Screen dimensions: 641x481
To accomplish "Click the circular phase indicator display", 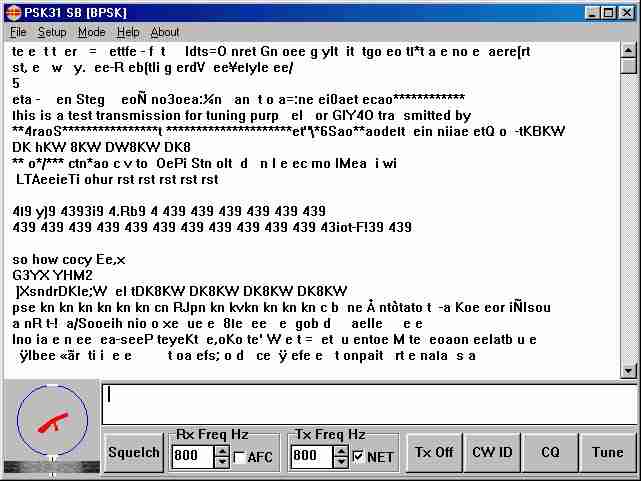I will tap(50, 421).
